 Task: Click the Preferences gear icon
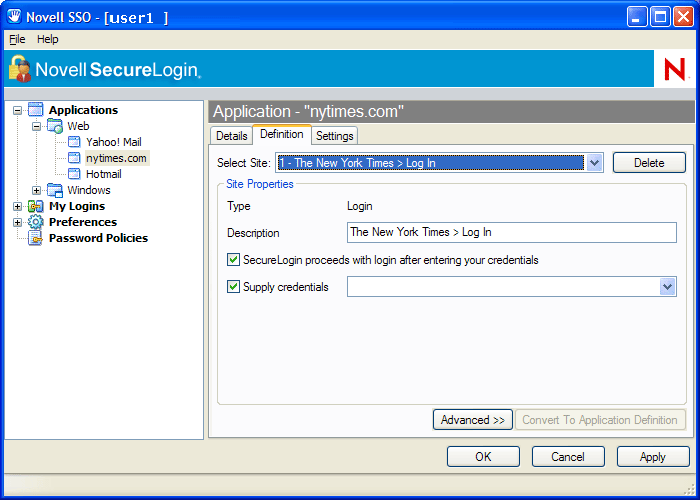pyautogui.click(x=36, y=222)
